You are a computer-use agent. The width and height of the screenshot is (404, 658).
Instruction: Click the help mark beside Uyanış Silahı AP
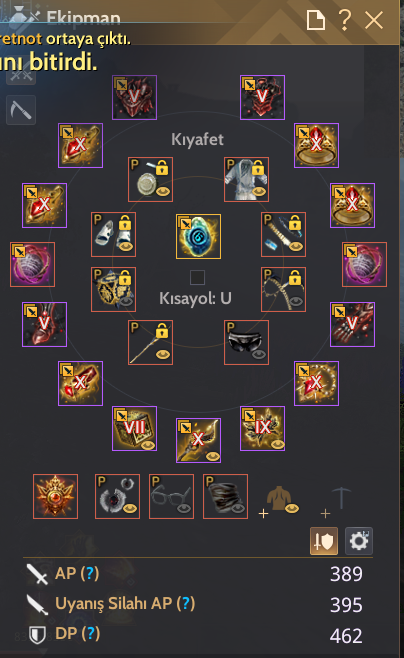point(185,603)
